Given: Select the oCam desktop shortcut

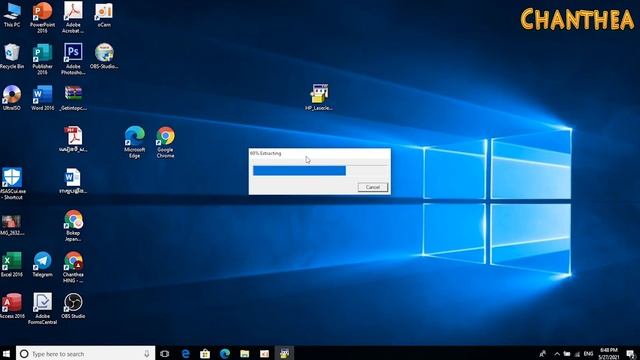Looking at the screenshot, I should click(104, 15).
